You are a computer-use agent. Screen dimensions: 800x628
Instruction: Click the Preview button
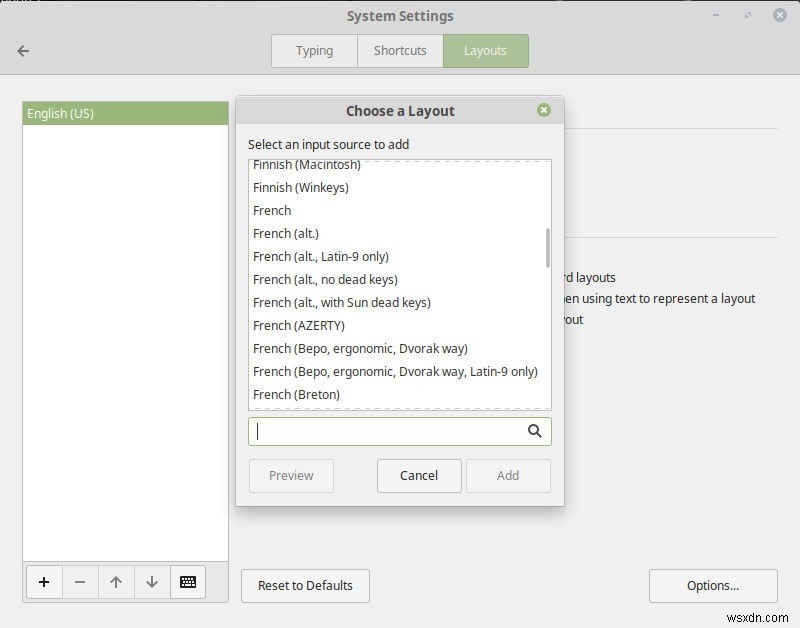pyautogui.click(x=291, y=476)
